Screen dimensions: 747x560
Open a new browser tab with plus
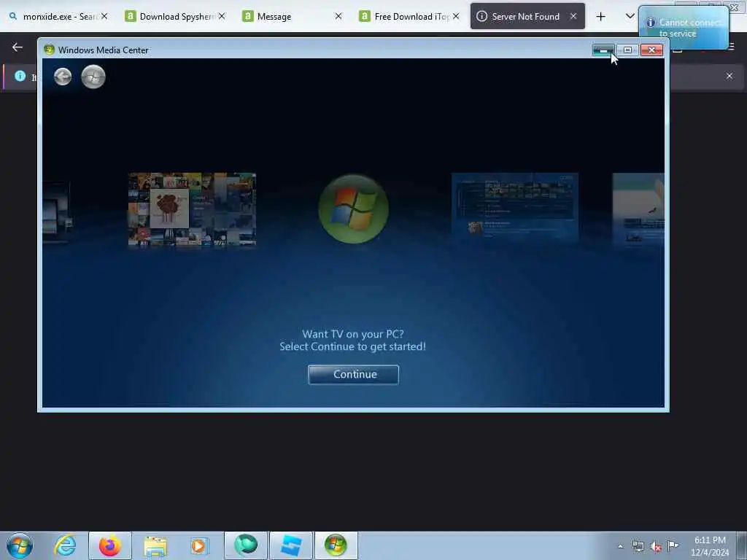[x=601, y=17]
